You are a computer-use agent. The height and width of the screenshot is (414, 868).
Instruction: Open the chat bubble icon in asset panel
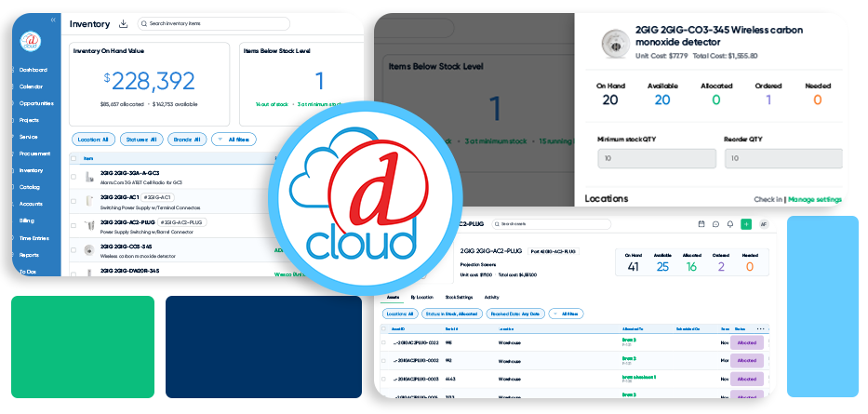pyautogui.click(x=715, y=224)
